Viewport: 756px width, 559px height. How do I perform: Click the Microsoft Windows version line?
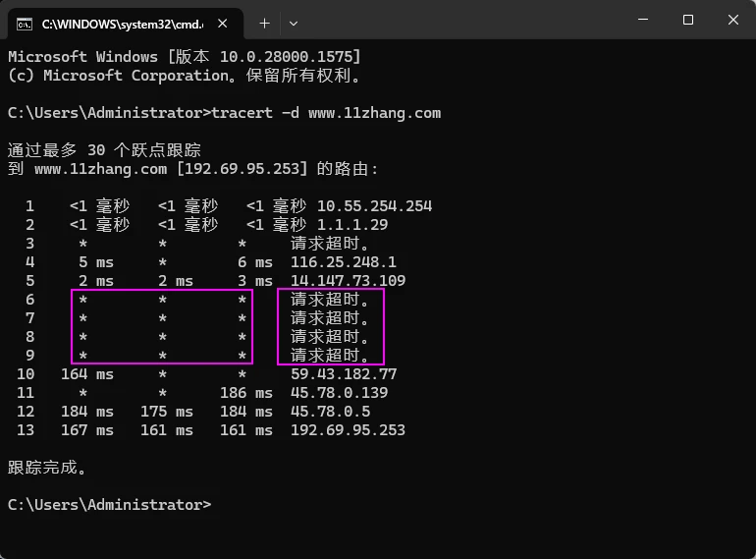coord(185,57)
